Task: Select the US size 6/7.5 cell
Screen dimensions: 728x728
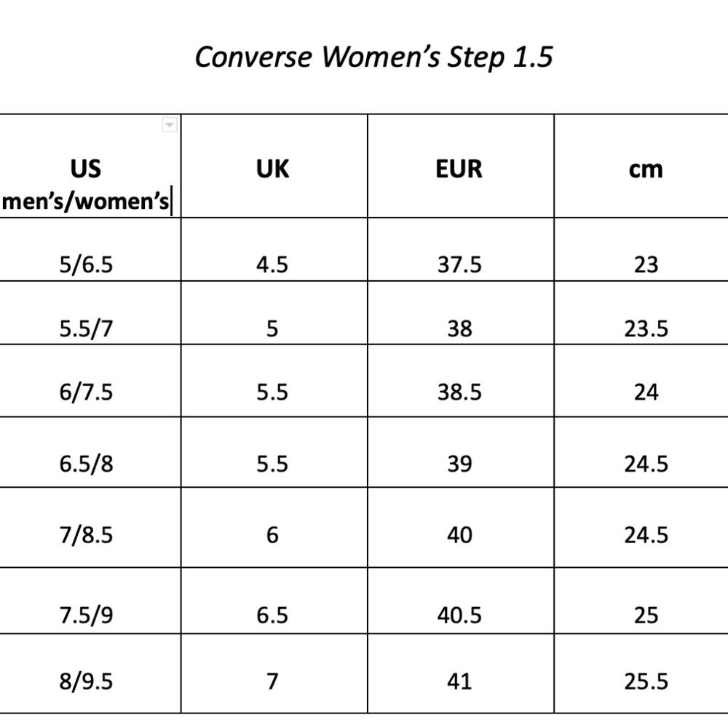Action: pyautogui.click(x=87, y=392)
